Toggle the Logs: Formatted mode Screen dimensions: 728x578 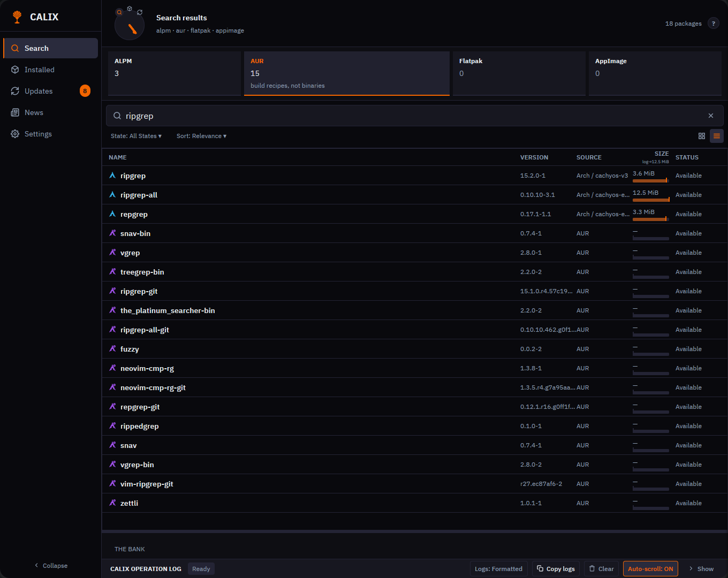click(498, 569)
